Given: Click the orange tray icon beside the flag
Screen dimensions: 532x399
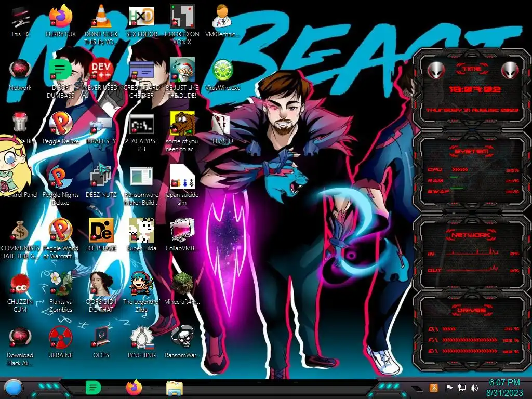Looking at the screenshot, I should (434, 388).
